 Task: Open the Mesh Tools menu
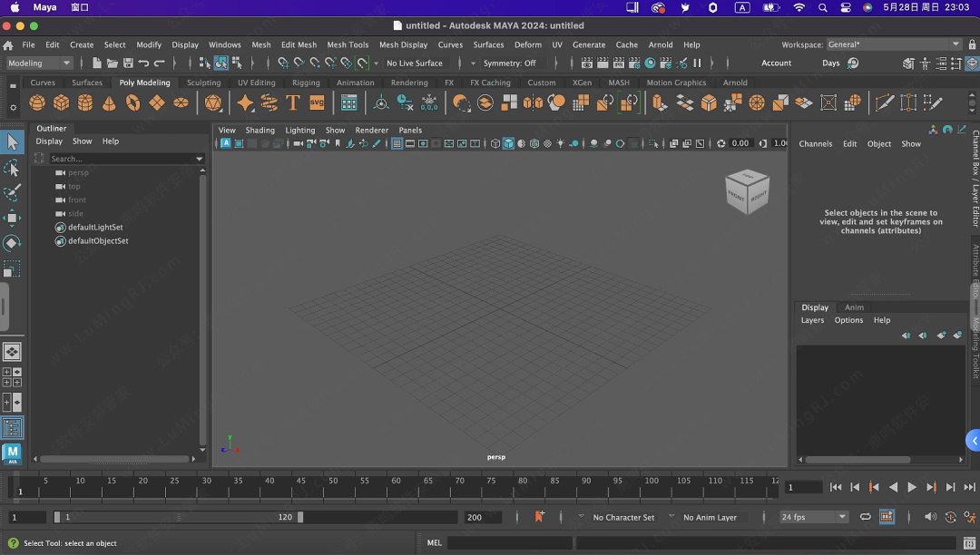click(348, 44)
